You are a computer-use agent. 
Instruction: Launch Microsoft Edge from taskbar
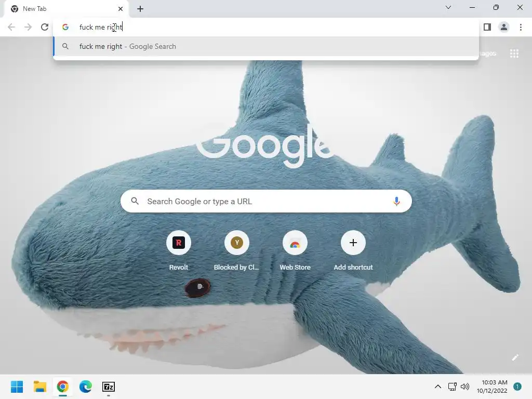[86, 387]
